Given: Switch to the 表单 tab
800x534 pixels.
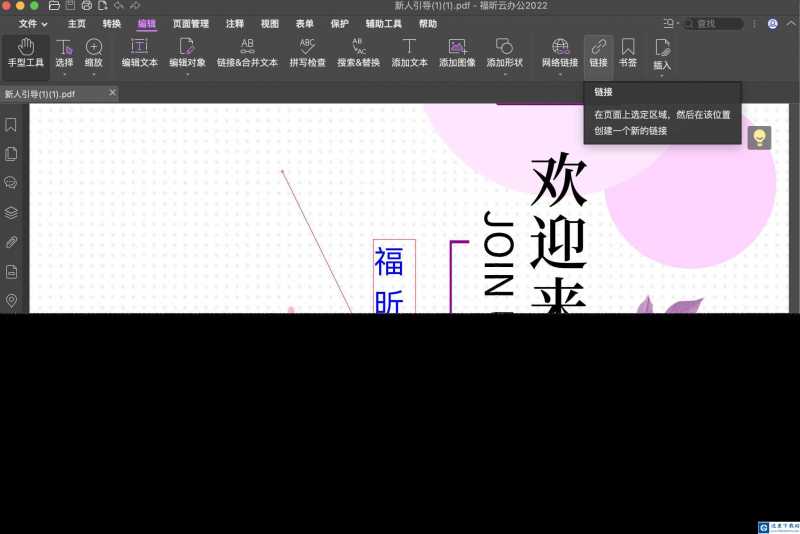Looking at the screenshot, I should (305, 23).
